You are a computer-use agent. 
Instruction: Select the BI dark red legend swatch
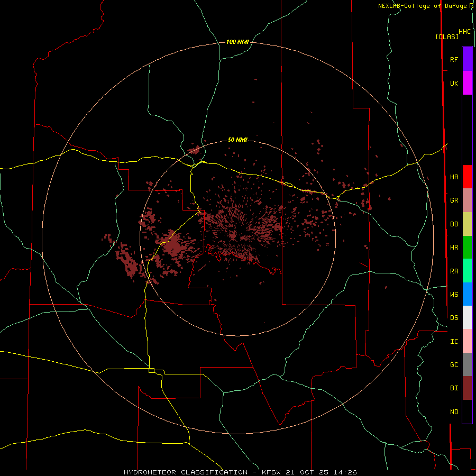pyautogui.click(x=467, y=388)
